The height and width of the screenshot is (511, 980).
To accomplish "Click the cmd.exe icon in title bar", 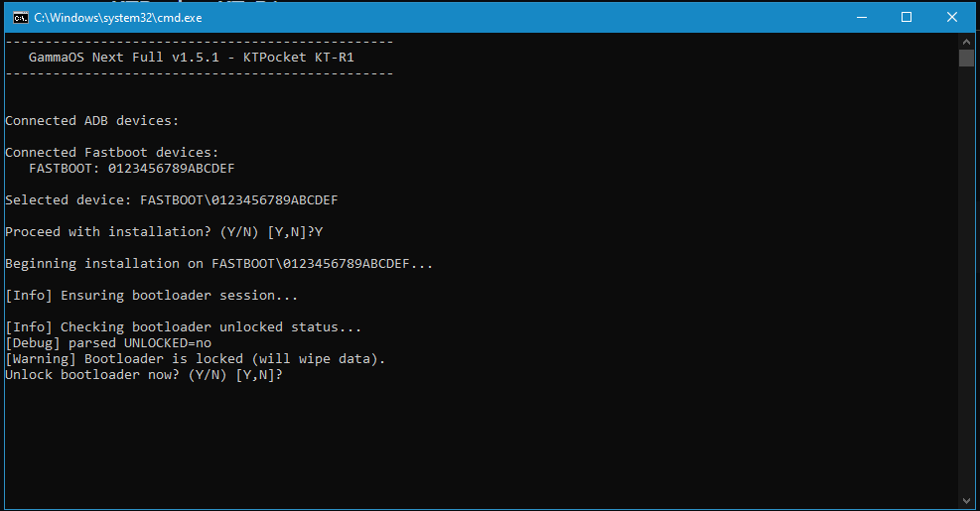I will point(21,18).
